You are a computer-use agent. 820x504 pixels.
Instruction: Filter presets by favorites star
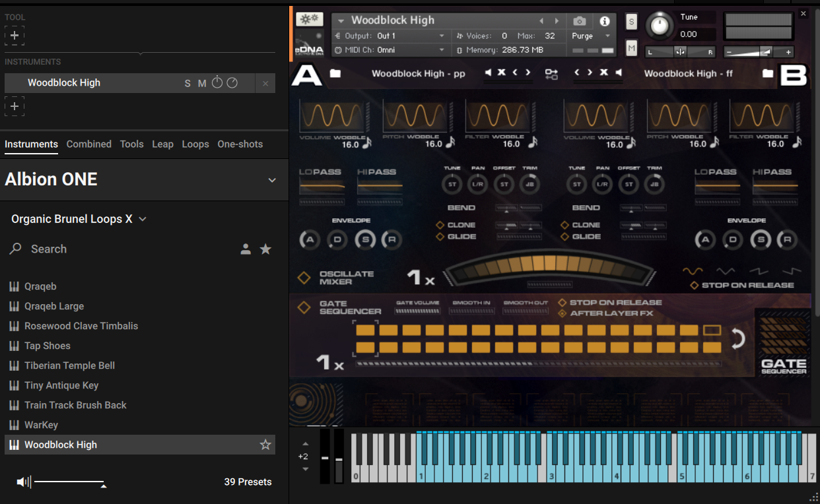(265, 249)
